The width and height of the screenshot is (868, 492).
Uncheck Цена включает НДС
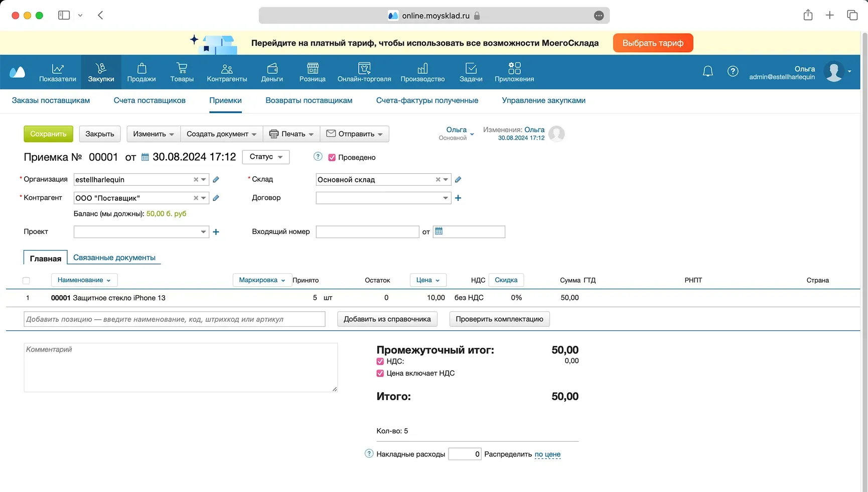click(x=380, y=373)
